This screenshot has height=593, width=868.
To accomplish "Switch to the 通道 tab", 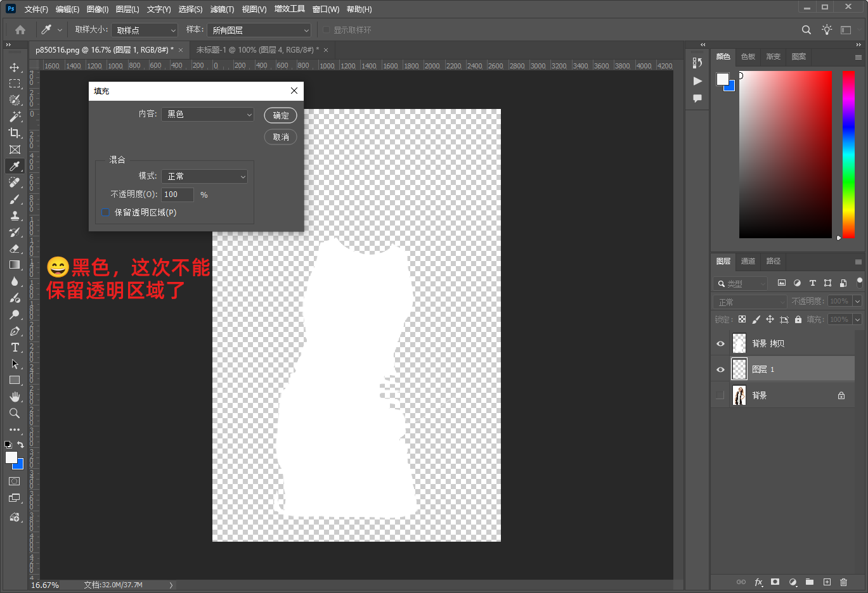I will pos(748,261).
